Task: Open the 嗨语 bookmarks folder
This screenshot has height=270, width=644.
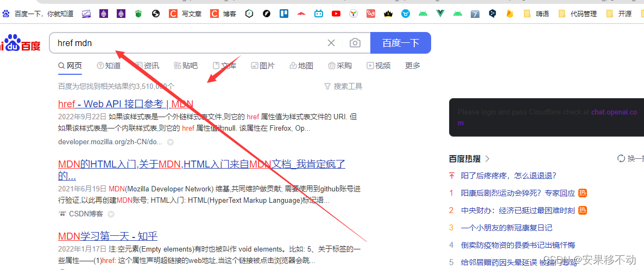Action: pos(537,14)
